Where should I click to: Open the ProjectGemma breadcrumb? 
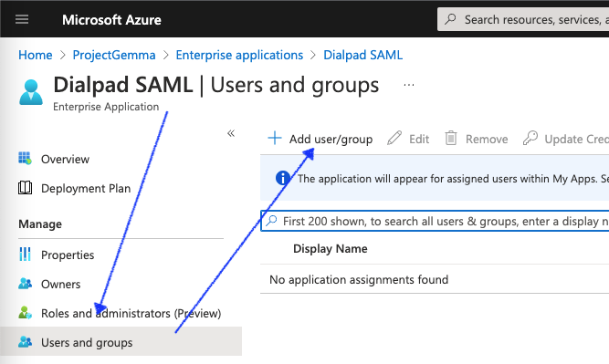114,55
